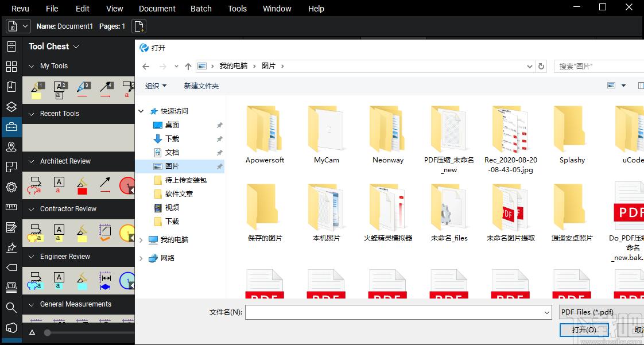This screenshot has height=345, width=644.
Task: Collapse the Architect Review section
Action: click(31, 161)
